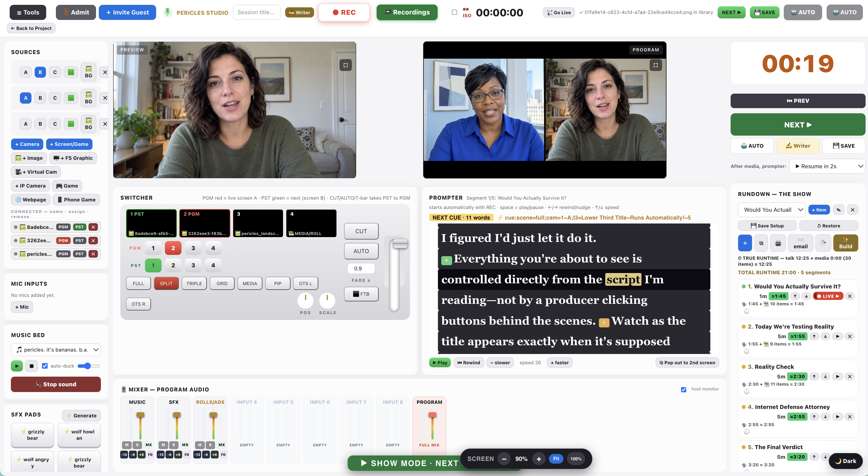This screenshot has height=476, width=868.
Task: Remove the connected source 3262ee
Action: (x=93, y=240)
